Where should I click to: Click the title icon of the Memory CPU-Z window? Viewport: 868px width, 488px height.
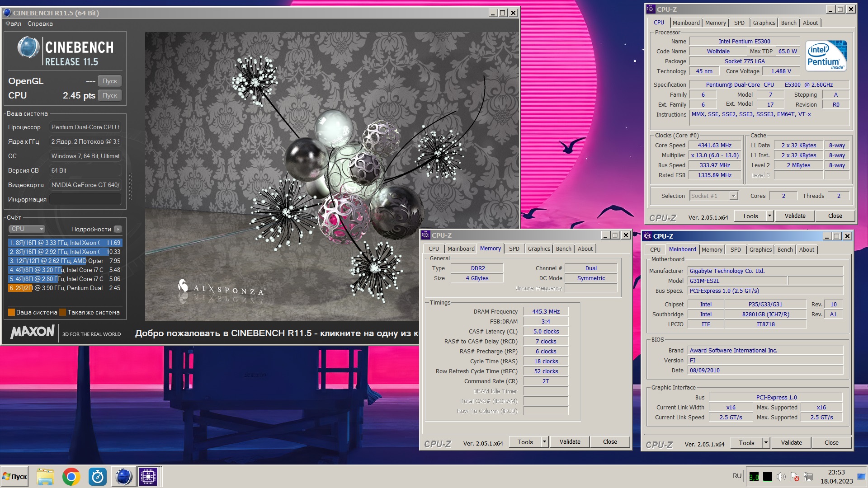(x=426, y=235)
